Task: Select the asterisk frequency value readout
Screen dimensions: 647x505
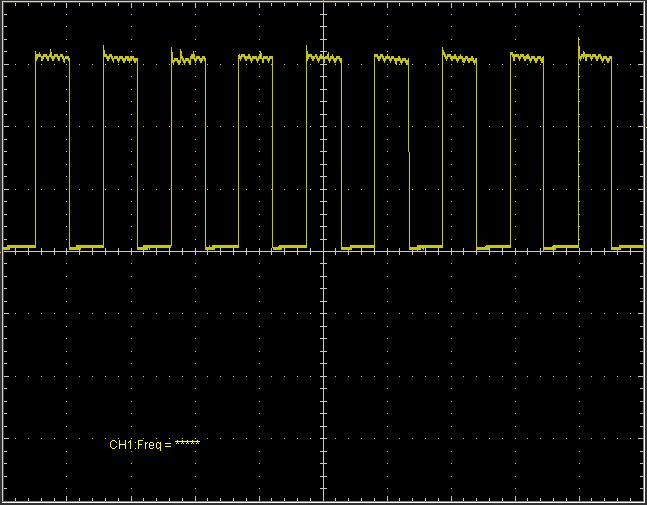Action: tap(187, 443)
